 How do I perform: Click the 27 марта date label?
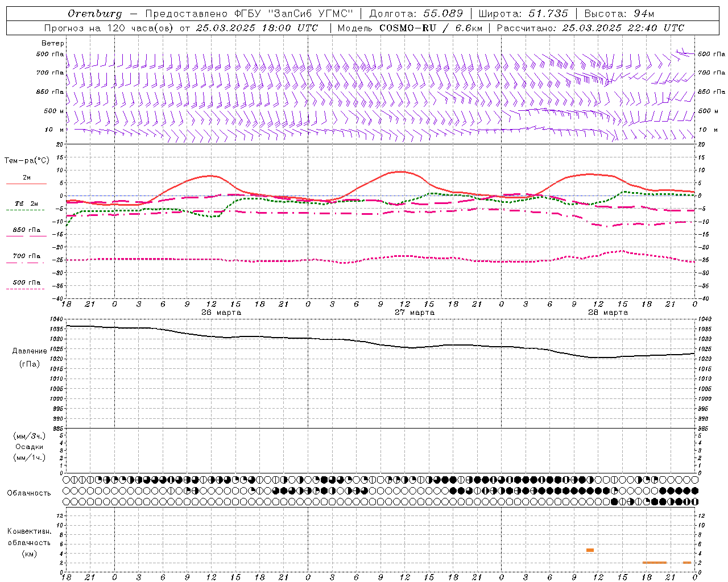[x=415, y=313]
